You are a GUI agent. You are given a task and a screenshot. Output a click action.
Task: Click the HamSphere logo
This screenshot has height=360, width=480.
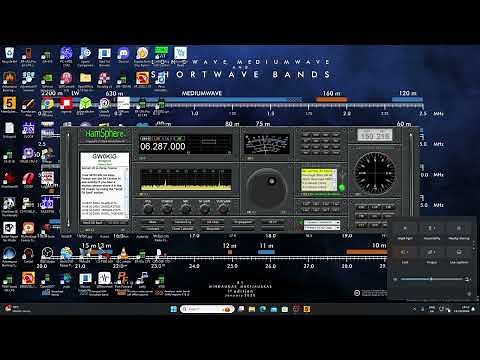tap(105, 134)
